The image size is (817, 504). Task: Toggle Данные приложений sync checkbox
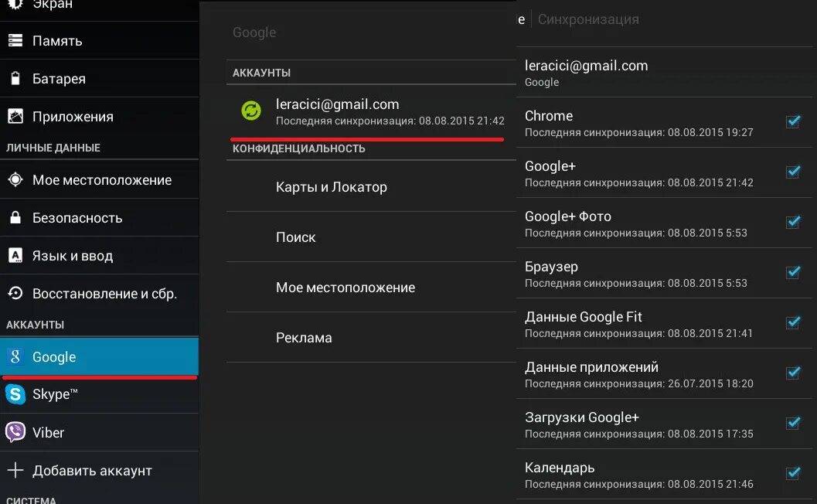coord(793,373)
